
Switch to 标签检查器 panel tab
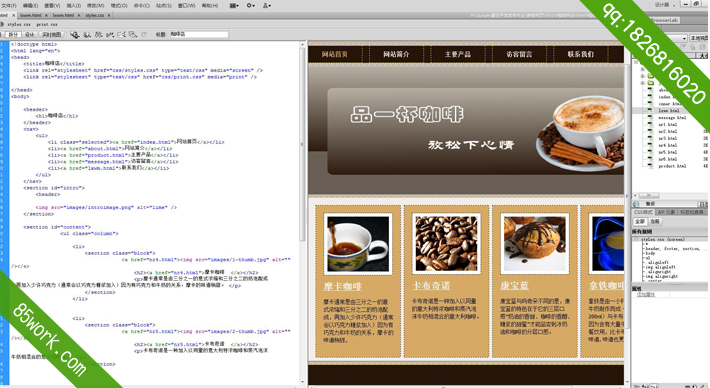pos(691,212)
